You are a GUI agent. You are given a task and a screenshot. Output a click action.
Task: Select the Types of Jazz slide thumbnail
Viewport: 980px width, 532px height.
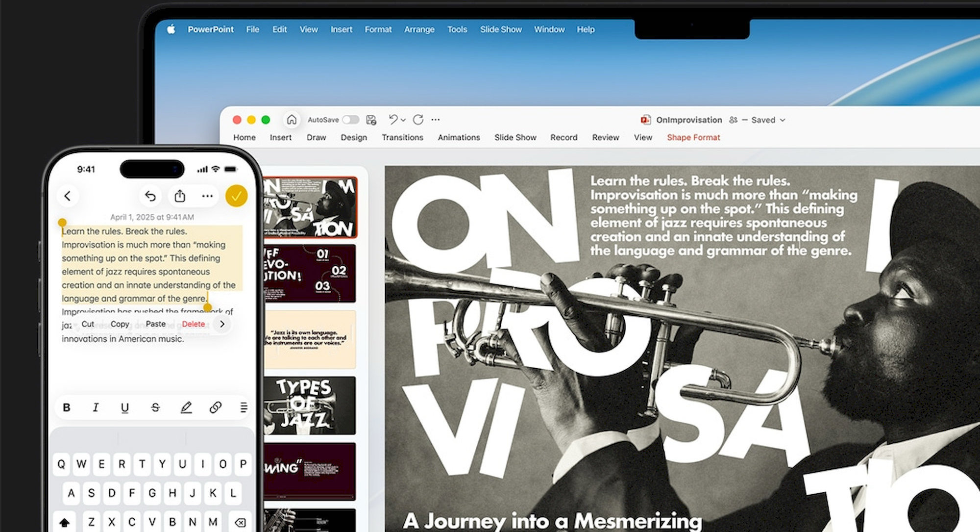310,405
